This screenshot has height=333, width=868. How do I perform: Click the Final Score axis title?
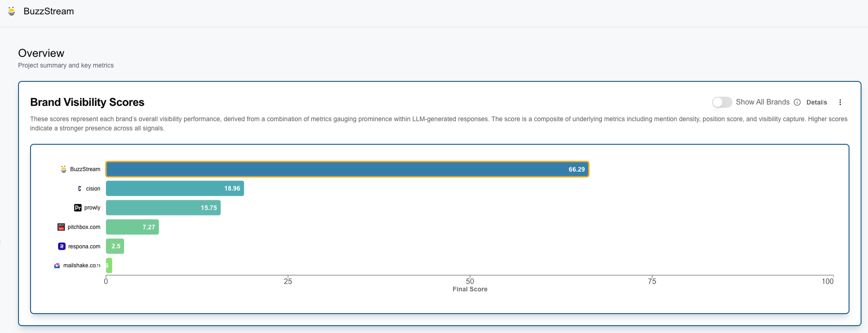point(470,289)
